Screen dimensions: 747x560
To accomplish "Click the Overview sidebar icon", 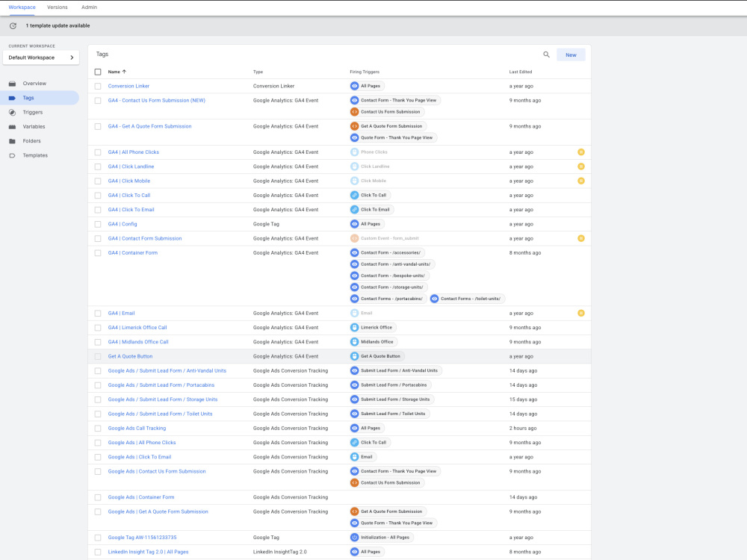I will click(x=13, y=84).
